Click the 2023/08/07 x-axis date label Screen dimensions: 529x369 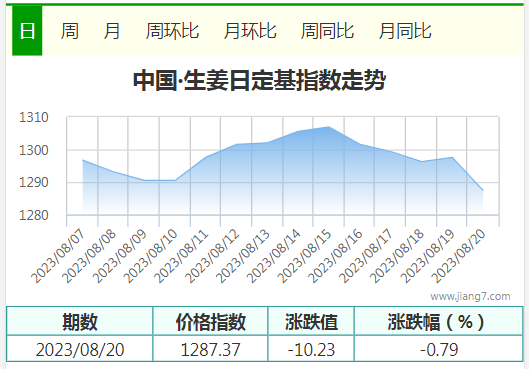tap(58, 256)
